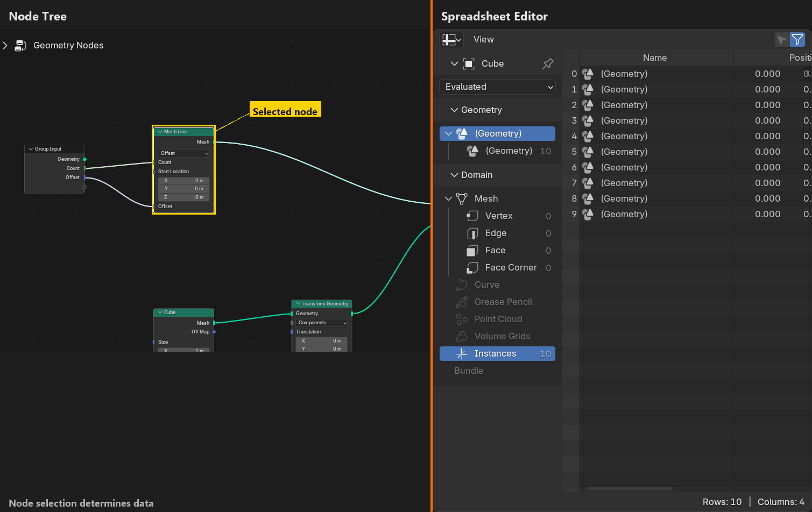Image resolution: width=812 pixels, height=512 pixels.
Task: Click the Face Corner domain icon
Action: point(472,268)
